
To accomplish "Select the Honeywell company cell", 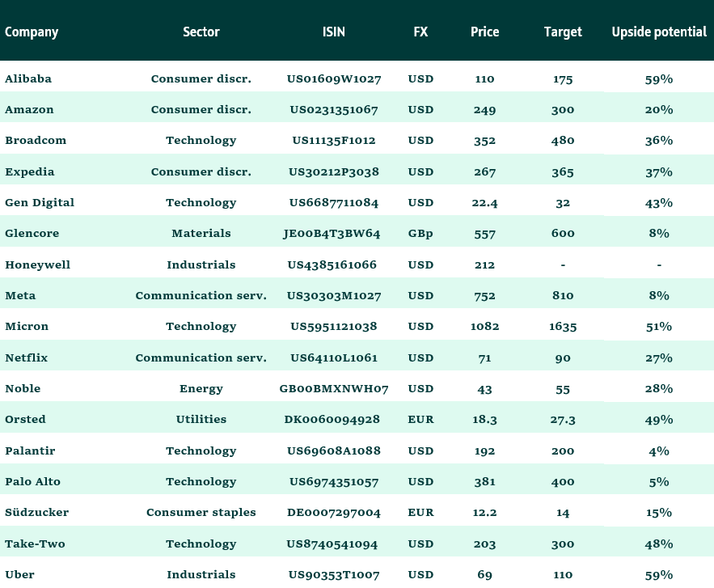I will point(38,264).
